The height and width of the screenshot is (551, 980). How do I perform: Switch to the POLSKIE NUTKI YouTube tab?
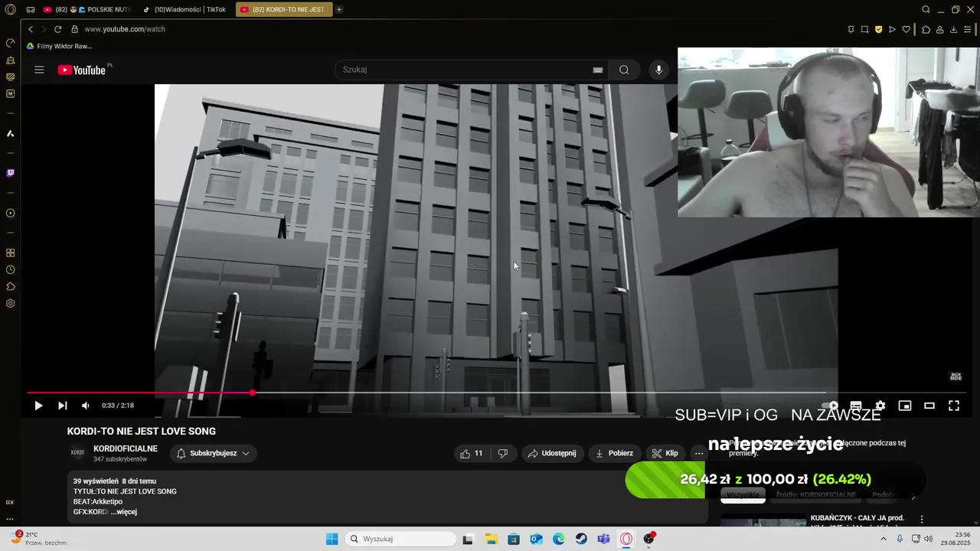87,9
